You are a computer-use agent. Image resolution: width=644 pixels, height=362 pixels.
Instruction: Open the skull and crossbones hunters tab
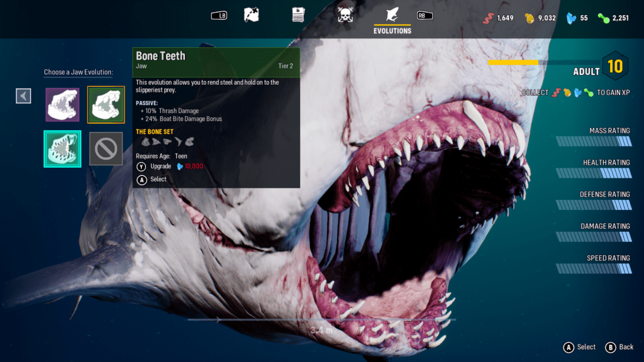pyautogui.click(x=345, y=15)
